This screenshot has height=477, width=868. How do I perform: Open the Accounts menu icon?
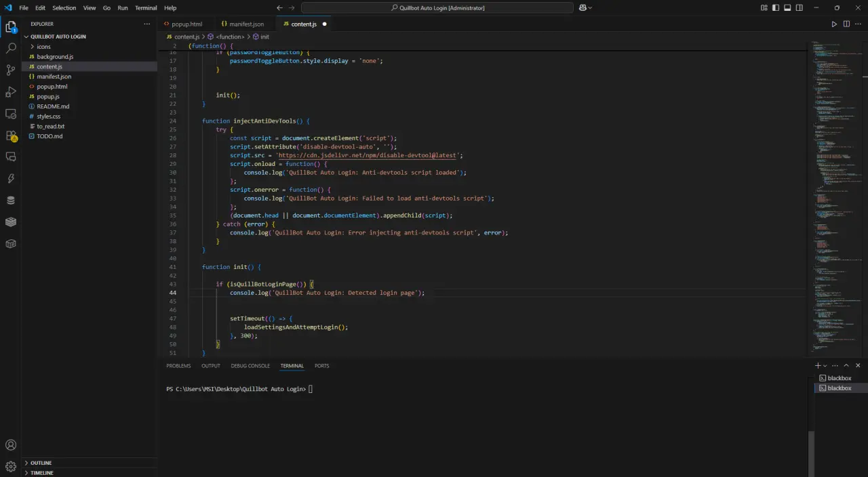11,445
